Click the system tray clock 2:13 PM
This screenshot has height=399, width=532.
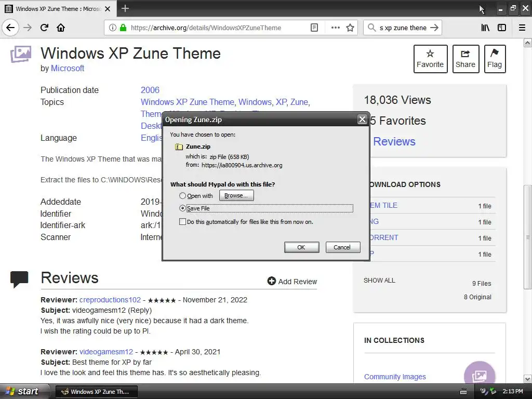(513, 391)
